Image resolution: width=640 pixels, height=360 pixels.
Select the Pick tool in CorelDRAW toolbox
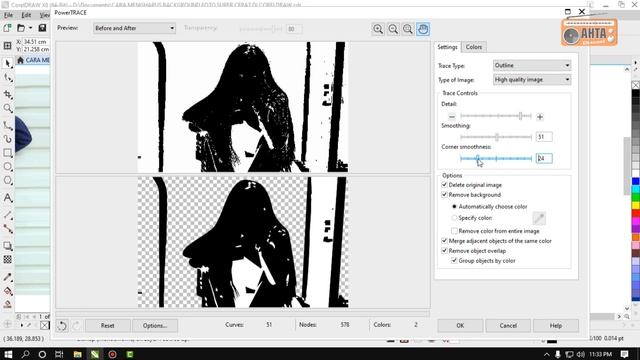[x=8, y=63]
